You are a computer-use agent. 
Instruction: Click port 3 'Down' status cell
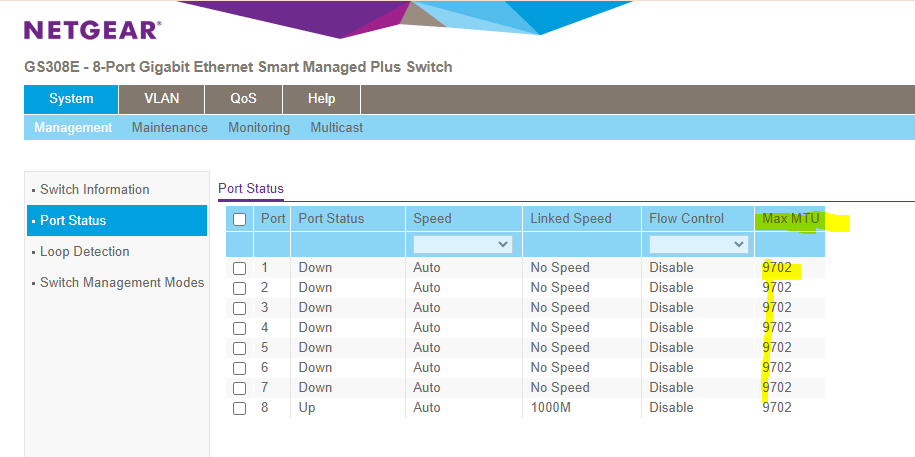tap(315, 308)
